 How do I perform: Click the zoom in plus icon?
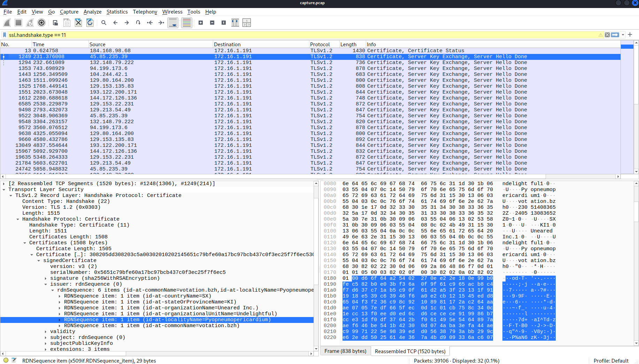click(201, 23)
